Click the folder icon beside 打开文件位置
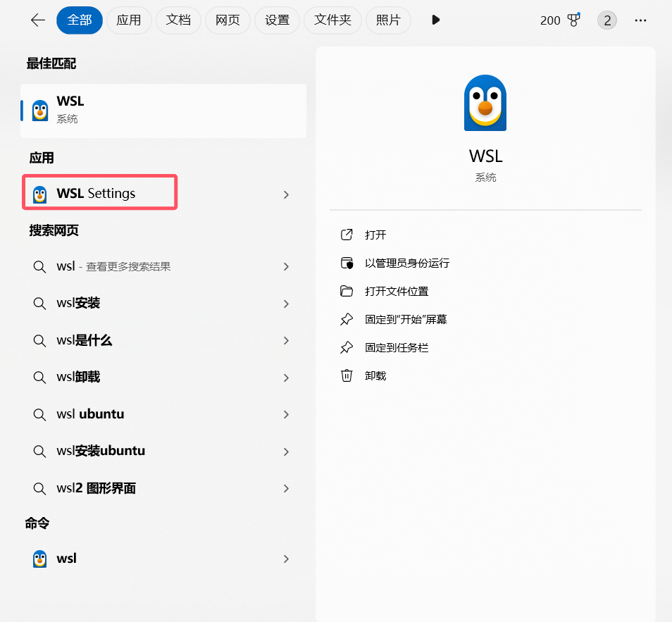The height and width of the screenshot is (622, 672). coord(347,291)
